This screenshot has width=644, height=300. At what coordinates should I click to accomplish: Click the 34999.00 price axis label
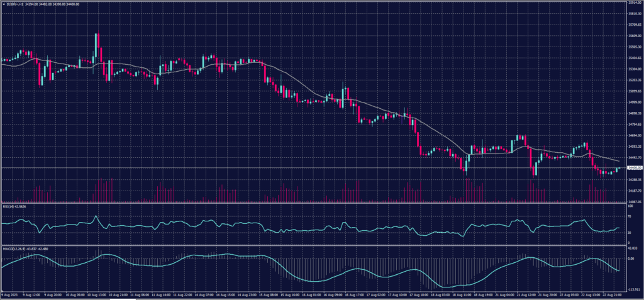[x=633, y=102]
